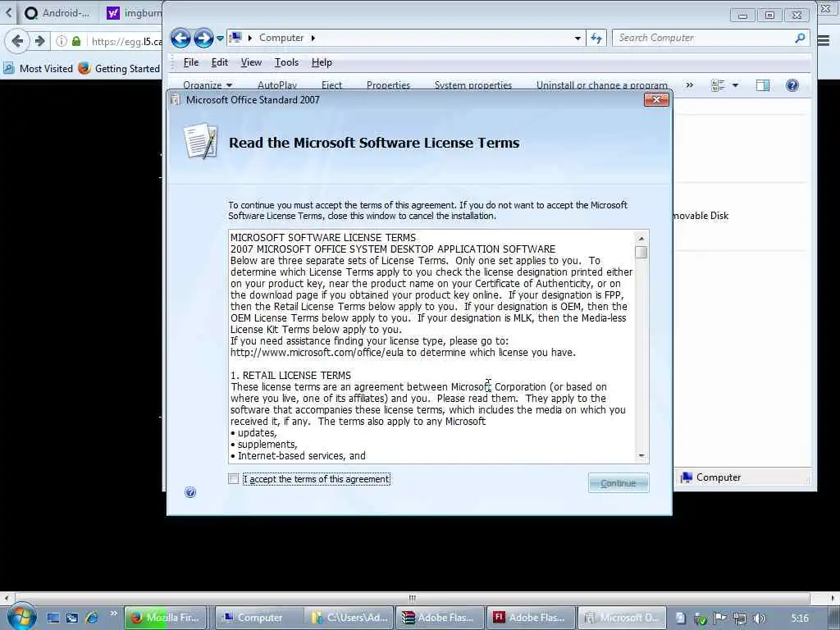This screenshot has width=840, height=630.
Task: Click the change view icon in Explorer
Action: 718,85
